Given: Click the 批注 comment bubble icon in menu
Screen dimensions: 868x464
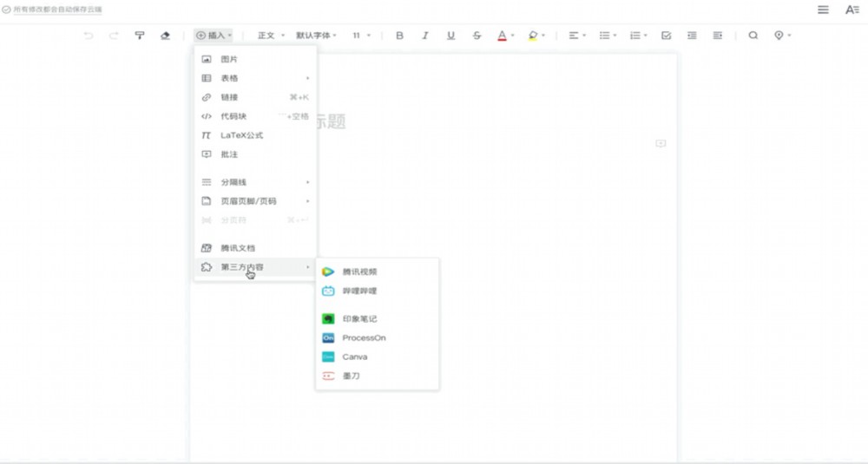Looking at the screenshot, I should (207, 154).
